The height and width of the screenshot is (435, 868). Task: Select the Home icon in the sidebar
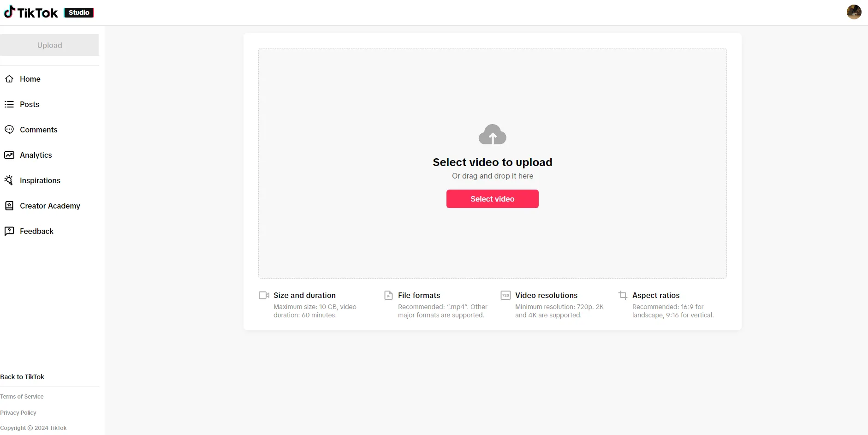click(10, 79)
